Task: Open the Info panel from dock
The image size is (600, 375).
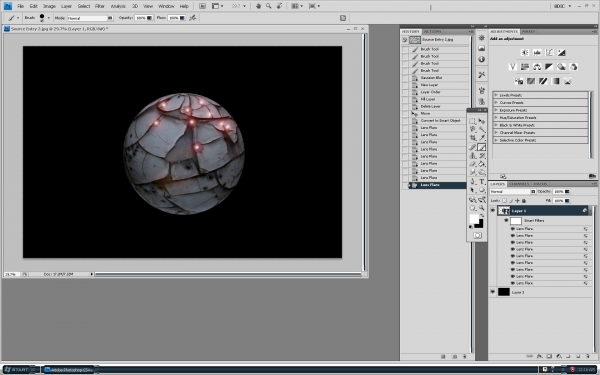Action: (x=482, y=59)
